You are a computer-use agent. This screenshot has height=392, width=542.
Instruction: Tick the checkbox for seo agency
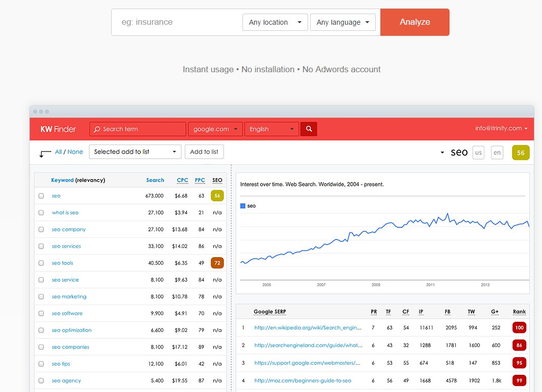pyautogui.click(x=41, y=380)
